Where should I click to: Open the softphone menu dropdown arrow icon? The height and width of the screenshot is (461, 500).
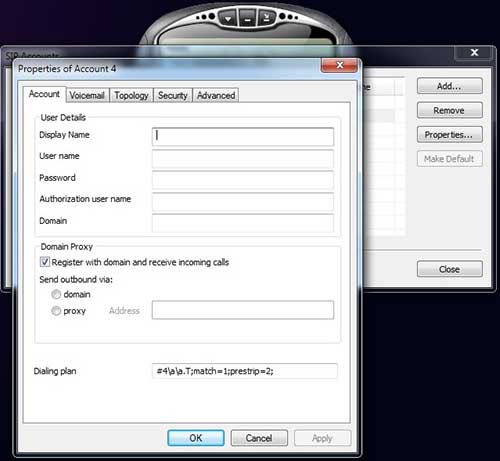tap(228, 18)
